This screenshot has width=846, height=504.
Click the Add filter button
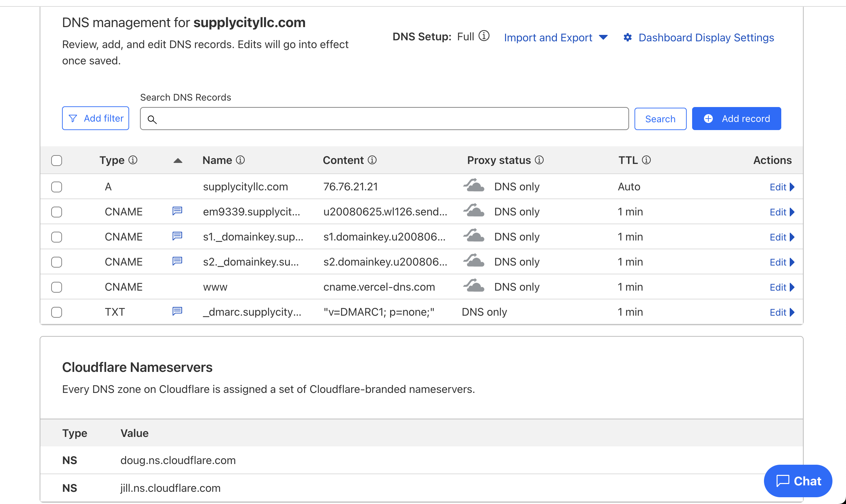[x=96, y=118]
